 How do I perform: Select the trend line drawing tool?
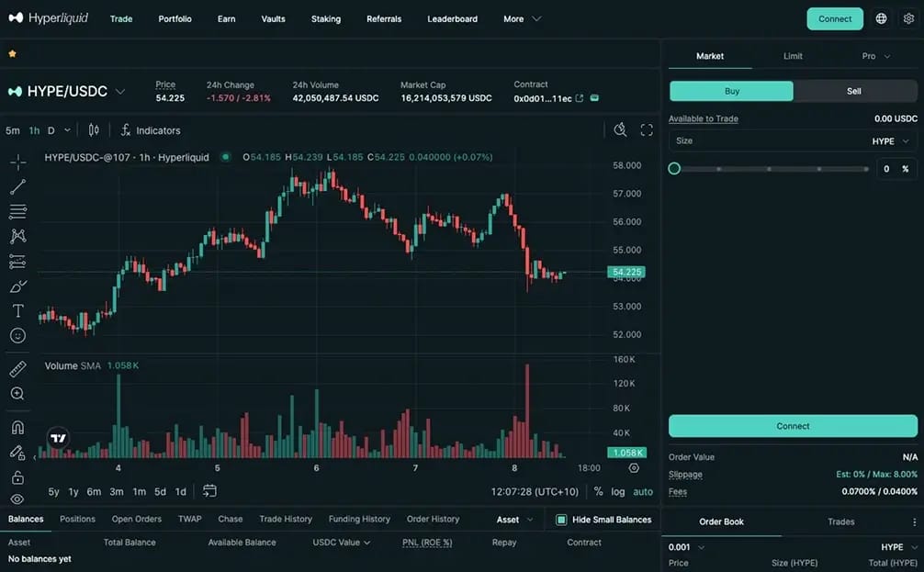(17, 186)
